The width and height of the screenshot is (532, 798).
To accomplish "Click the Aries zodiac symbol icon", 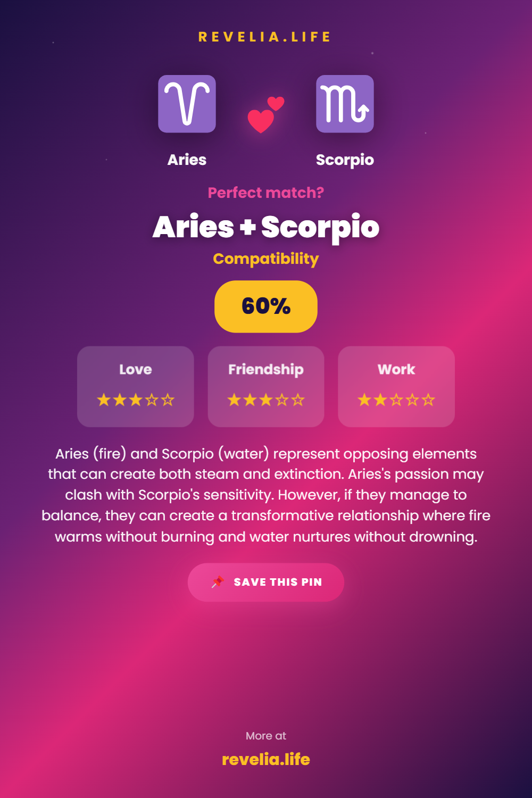I will point(187,104).
